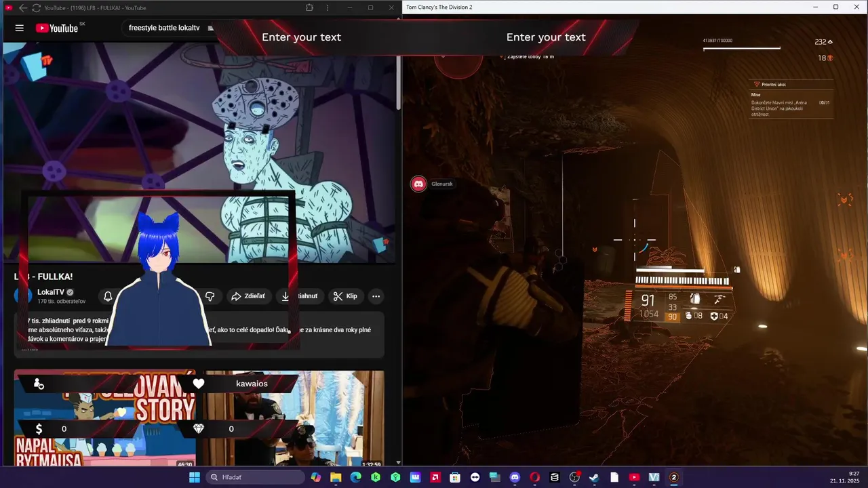Open File Explorer from the taskbar

point(336,477)
